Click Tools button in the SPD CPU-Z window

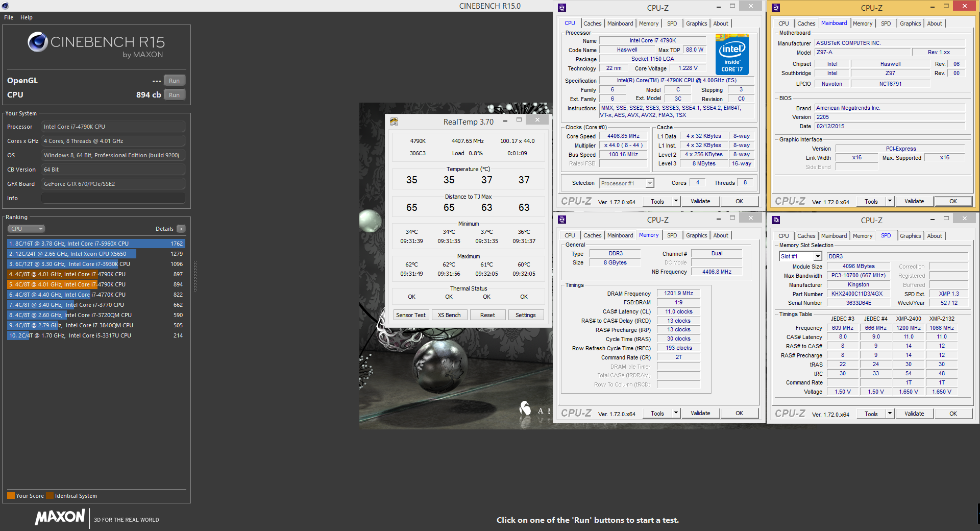(x=871, y=414)
